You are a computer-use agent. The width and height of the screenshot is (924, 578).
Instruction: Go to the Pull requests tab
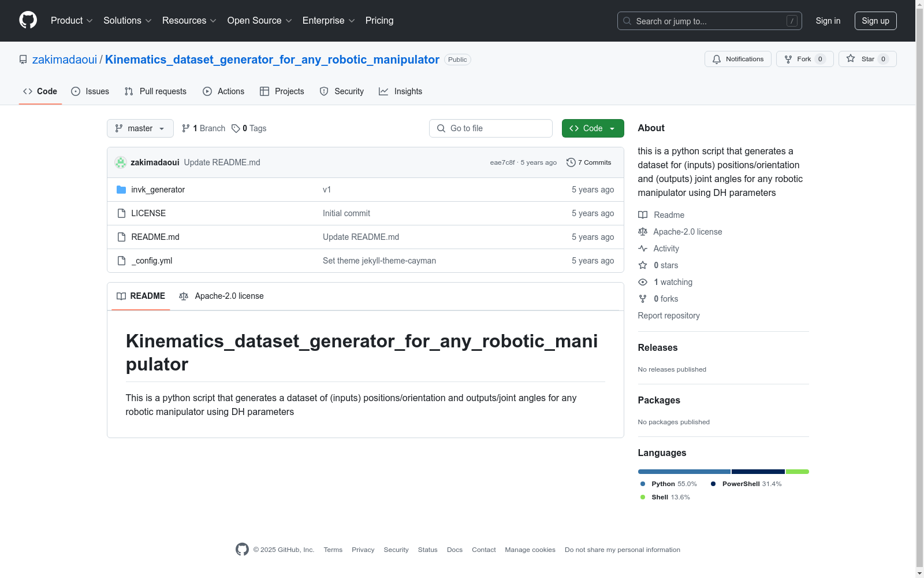click(155, 91)
